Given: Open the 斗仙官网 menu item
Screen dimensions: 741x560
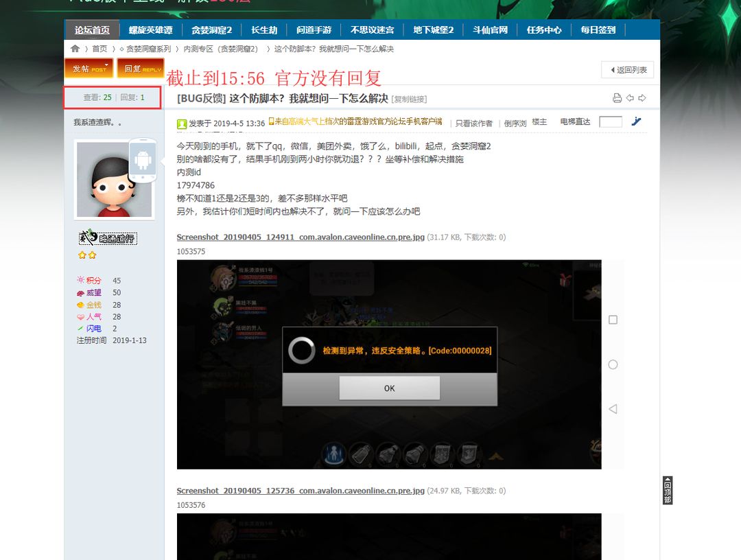Looking at the screenshot, I should pos(491,30).
